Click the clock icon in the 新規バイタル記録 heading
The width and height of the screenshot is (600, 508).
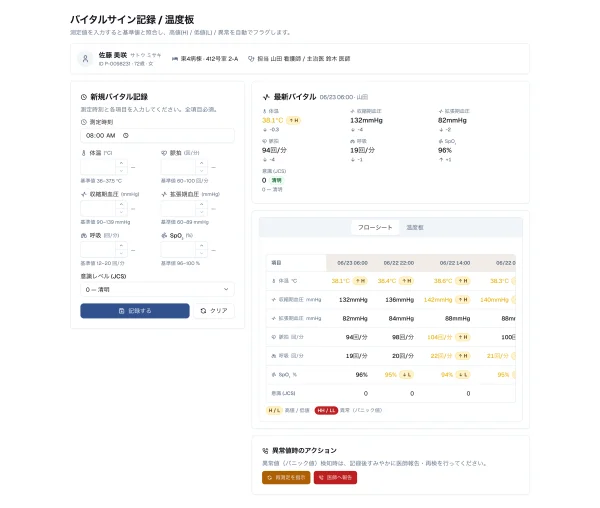[84, 97]
